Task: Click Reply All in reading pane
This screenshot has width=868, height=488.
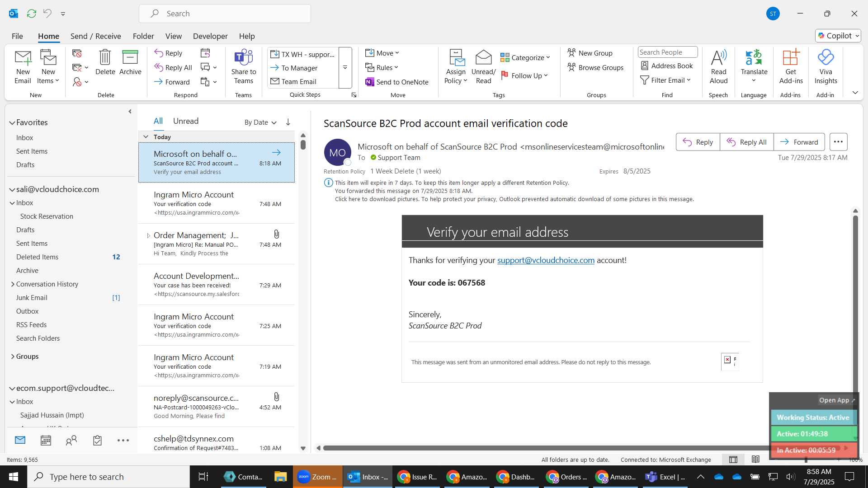Action: click(746, 142)
